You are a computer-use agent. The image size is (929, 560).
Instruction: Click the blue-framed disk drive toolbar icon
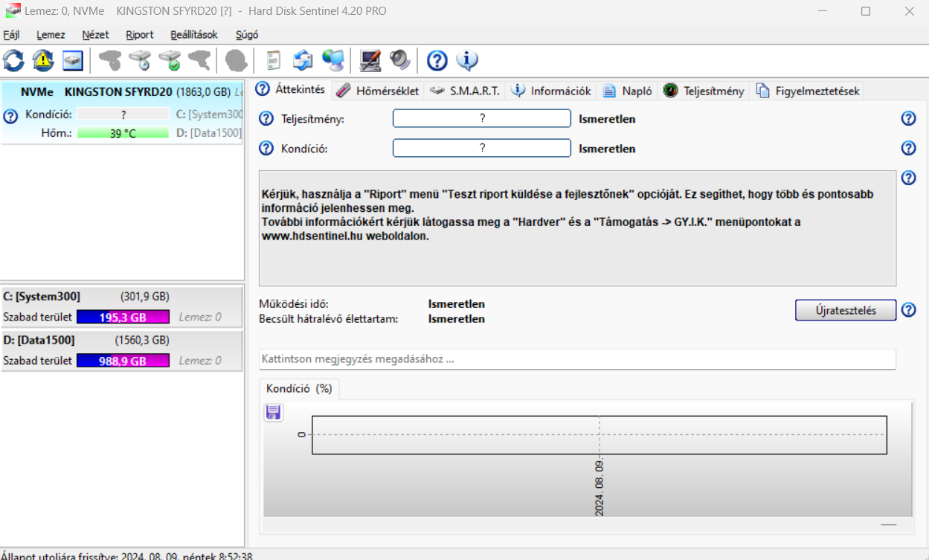(72, 60)
